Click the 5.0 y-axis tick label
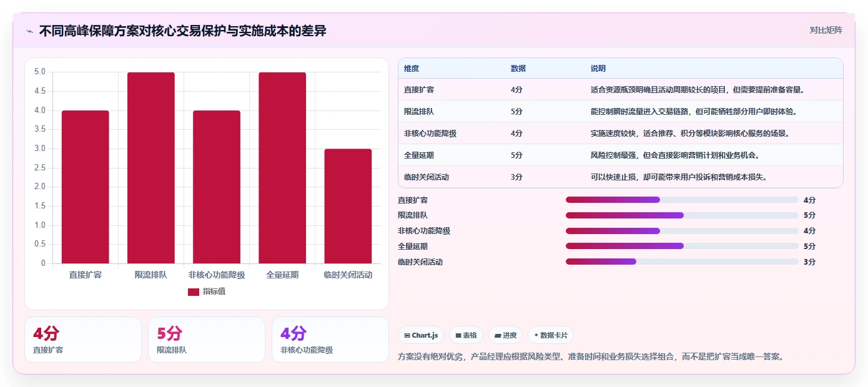This screenshot has height=387, width=868. 40,72
